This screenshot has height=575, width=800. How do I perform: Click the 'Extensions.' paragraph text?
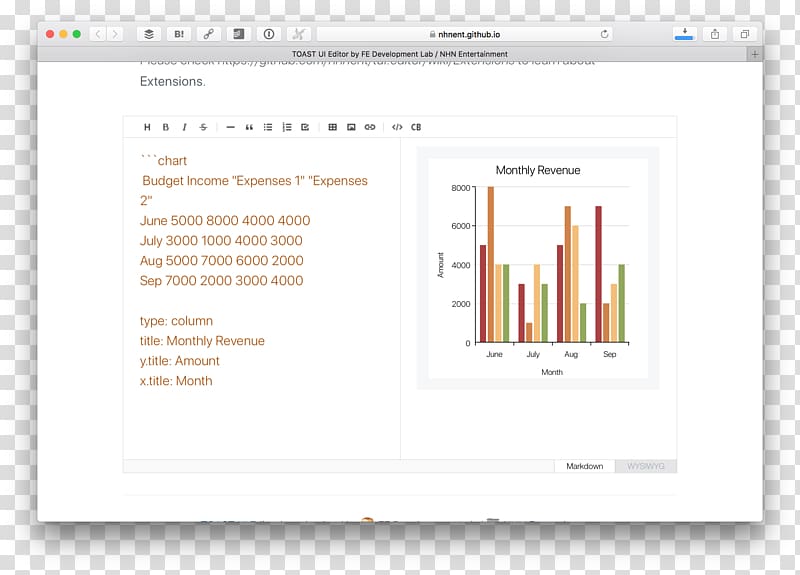[172, 82]
